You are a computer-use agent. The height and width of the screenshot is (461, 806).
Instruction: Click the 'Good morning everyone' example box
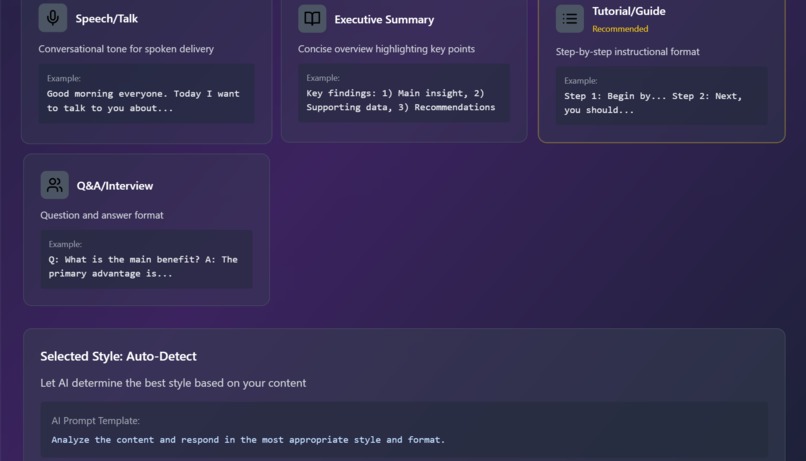[x=146, y=94]
